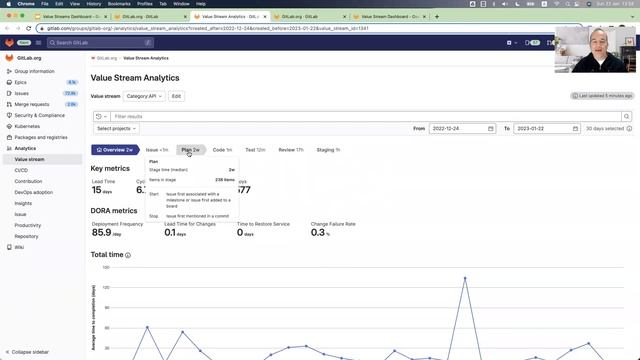640x360 pixels.
Task: Click the Total time info icon
Action: 128,255
